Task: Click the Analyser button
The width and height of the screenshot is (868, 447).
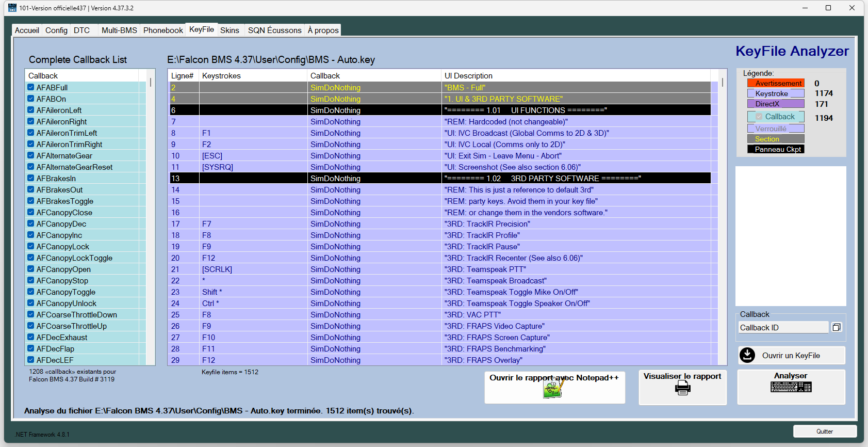Action: (x=791, y=387)
